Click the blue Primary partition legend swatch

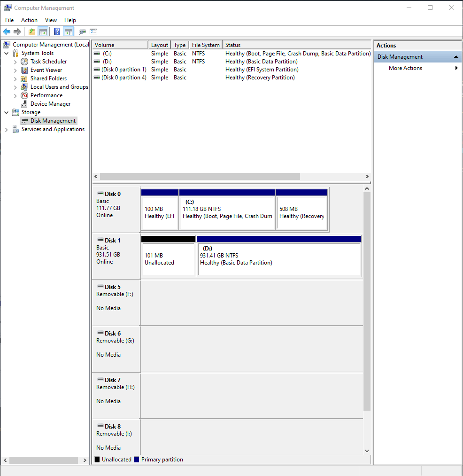[137, 459]
